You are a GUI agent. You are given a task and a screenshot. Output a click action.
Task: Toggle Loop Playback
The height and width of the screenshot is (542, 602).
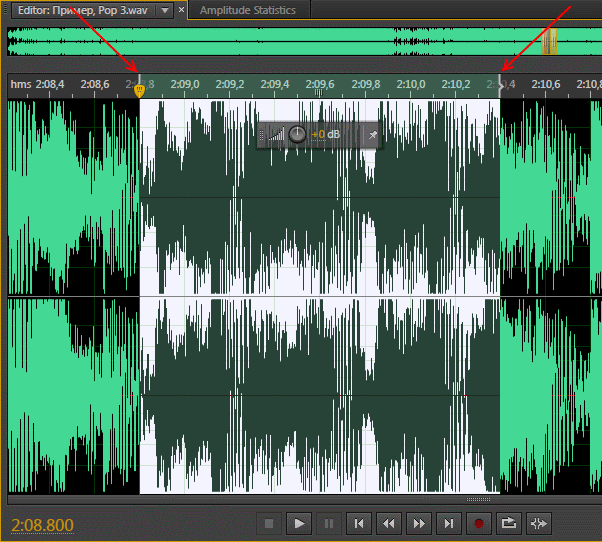(x=509, y=523)
